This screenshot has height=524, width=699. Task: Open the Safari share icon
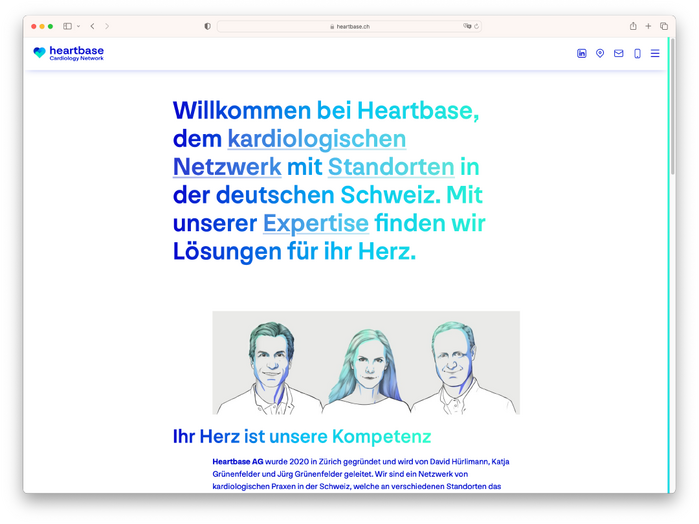click(x=633, y=26)
